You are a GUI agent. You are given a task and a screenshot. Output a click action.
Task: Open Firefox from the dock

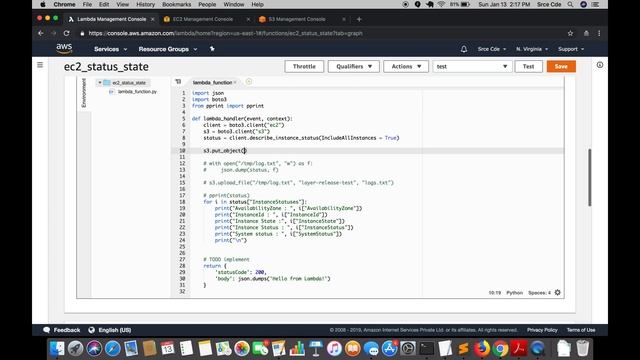pos(482,348)
